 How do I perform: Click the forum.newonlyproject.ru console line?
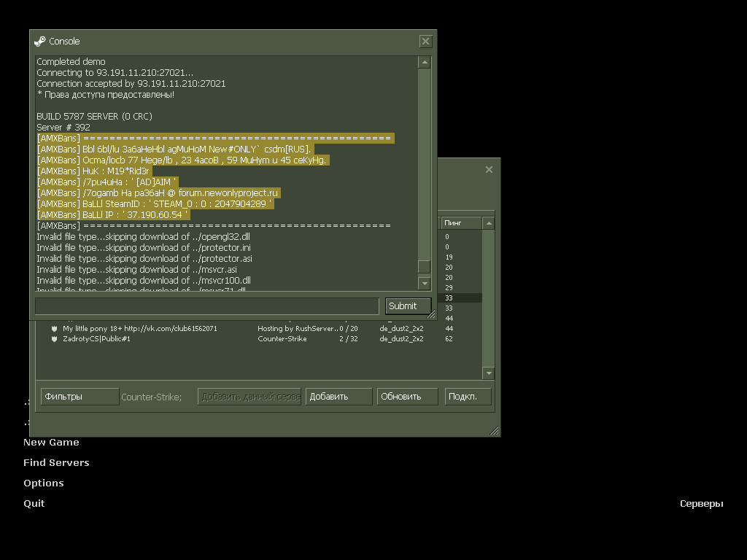[158, 192]
